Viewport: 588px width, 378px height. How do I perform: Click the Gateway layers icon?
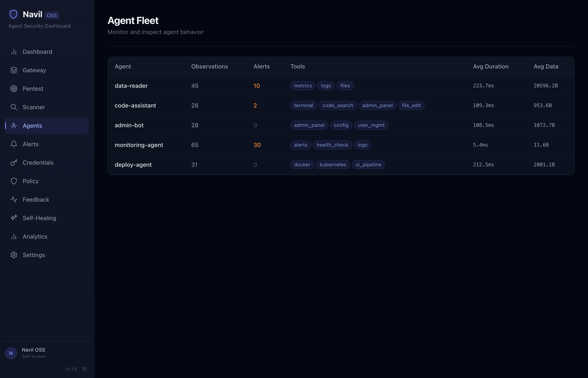(x=14, y=70)
